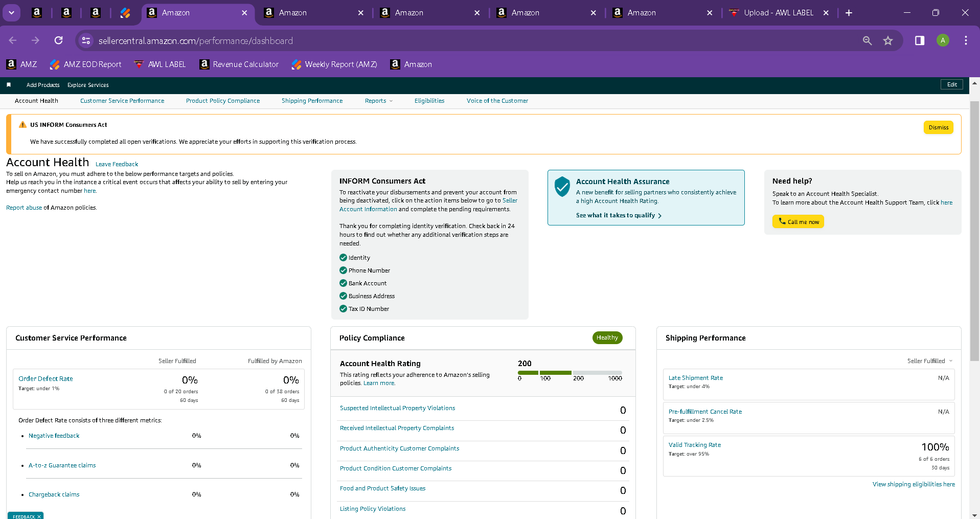Click the Account Health Assurance shield icon
The width and height of the screenshot is (980, 519).
[562, 187]
